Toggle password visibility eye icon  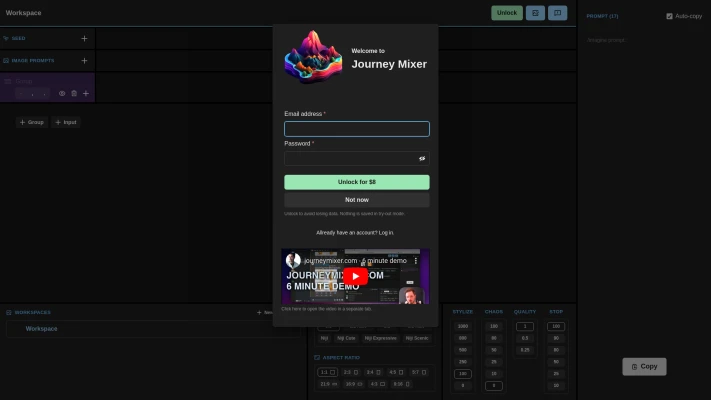coord(422,159)
